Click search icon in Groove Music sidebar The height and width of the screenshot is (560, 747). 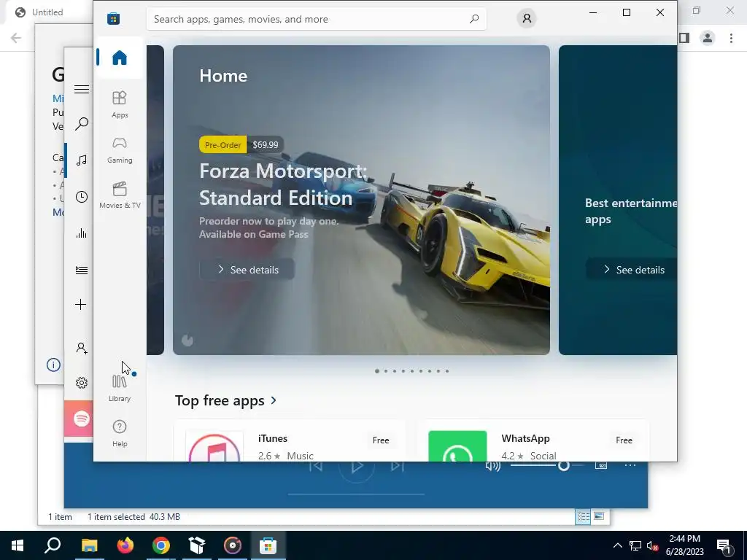(82, 124)
